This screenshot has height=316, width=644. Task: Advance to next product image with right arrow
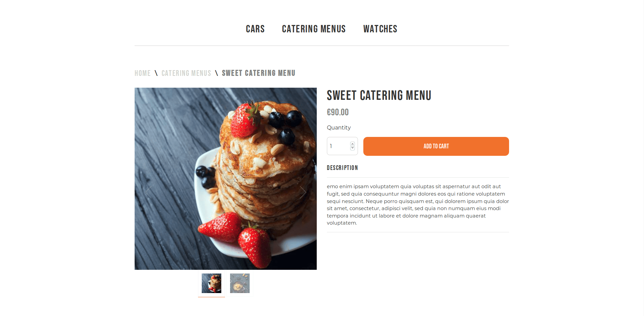point(303,192)
